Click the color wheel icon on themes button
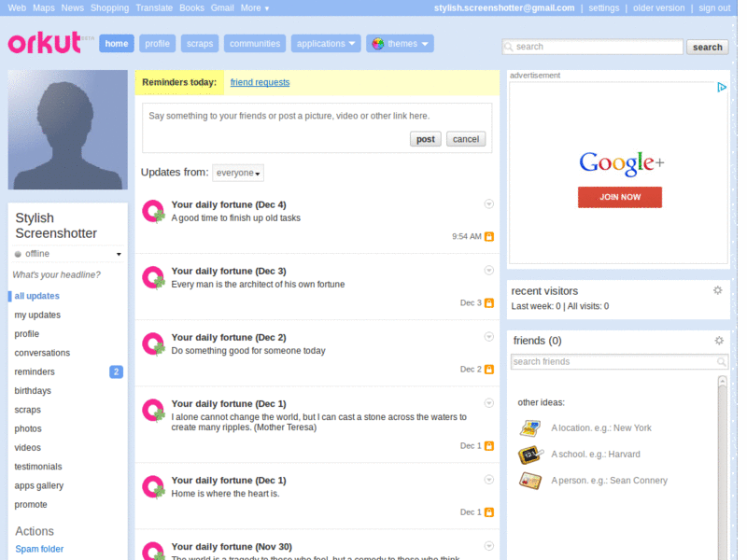The width and height of the screenshot is (747, 560). [378, 44]
